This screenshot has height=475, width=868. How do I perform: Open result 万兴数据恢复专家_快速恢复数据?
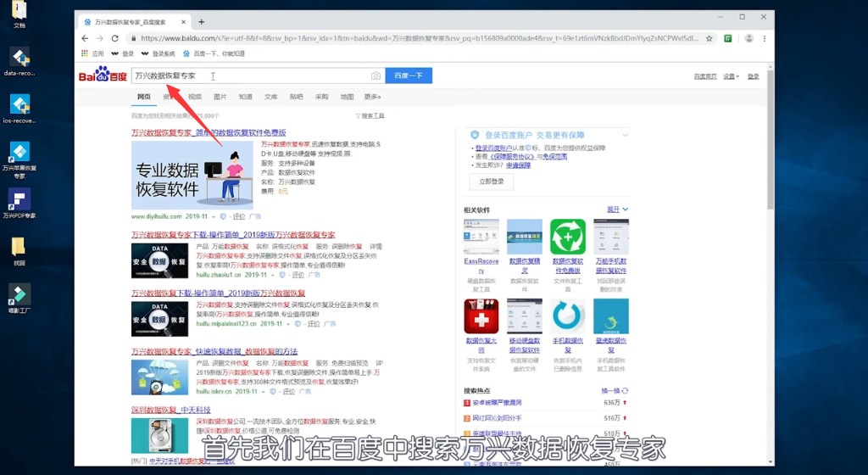pos(214,351)
